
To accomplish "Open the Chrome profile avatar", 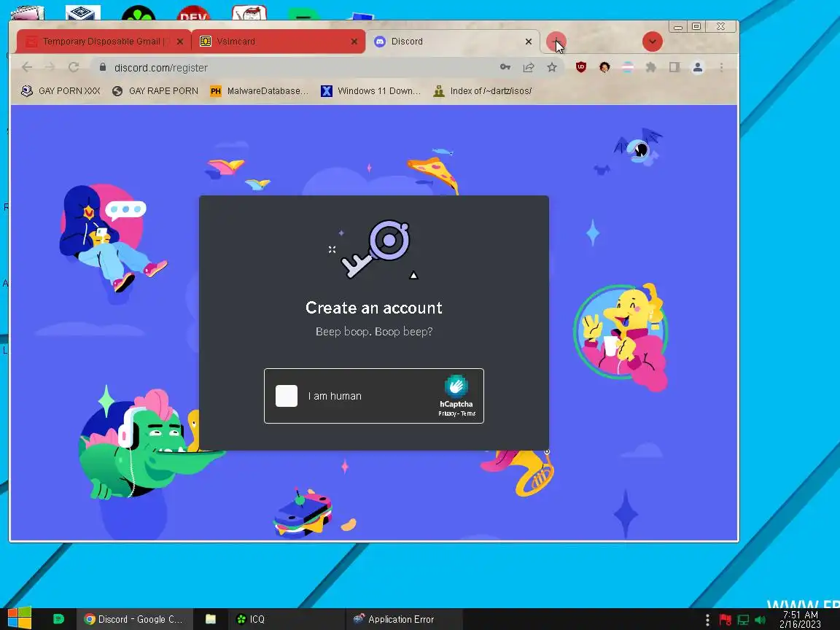I will 698,67.
